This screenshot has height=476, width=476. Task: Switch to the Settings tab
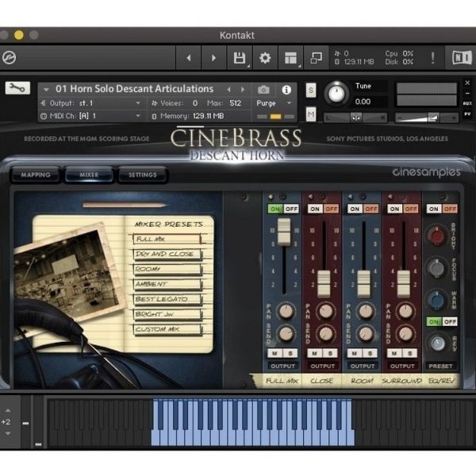(x=142, y=175)
